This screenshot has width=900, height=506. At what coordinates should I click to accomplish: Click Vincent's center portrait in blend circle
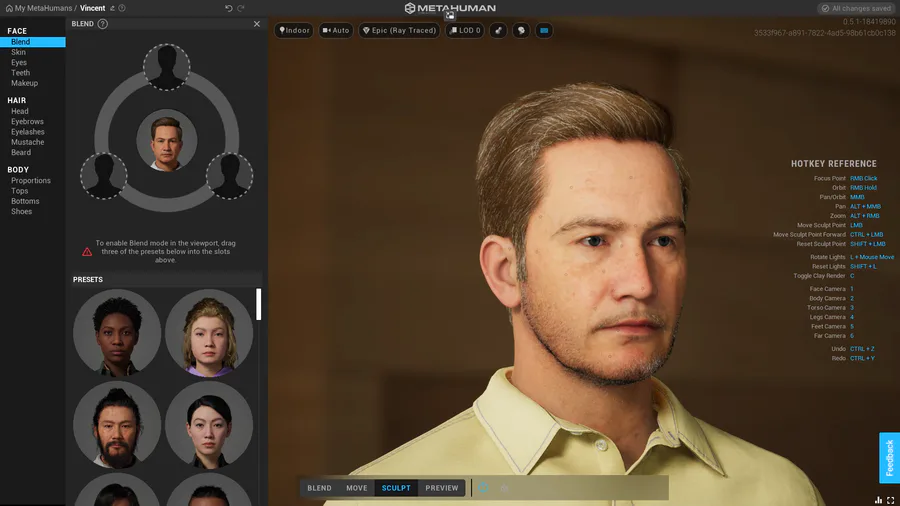coord(166,140)
